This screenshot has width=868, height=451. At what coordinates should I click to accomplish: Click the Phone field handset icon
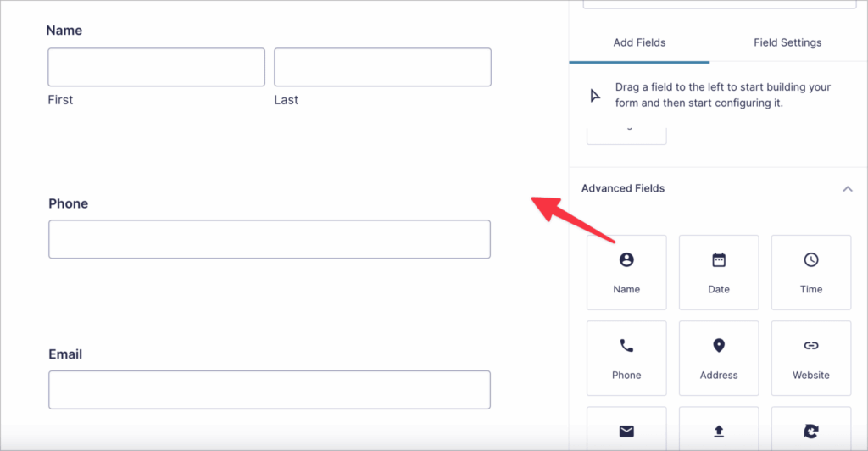[626, 346]
